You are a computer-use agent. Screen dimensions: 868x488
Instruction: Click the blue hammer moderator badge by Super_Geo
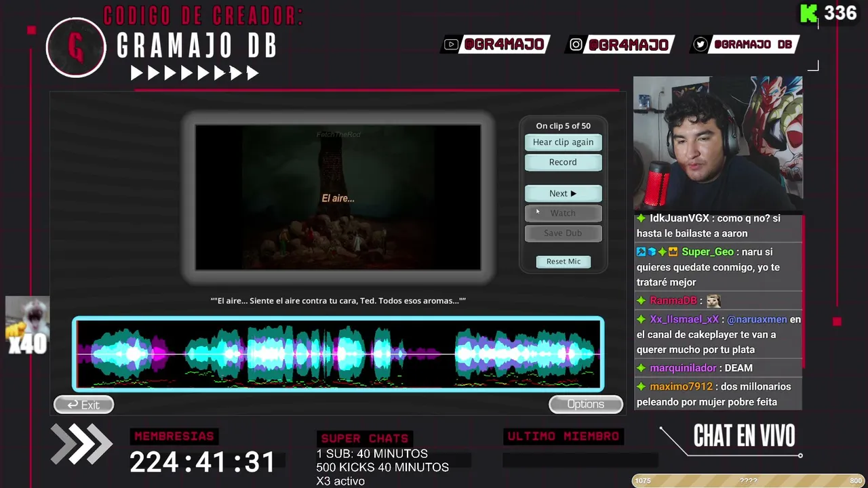(x=641, y=252)
